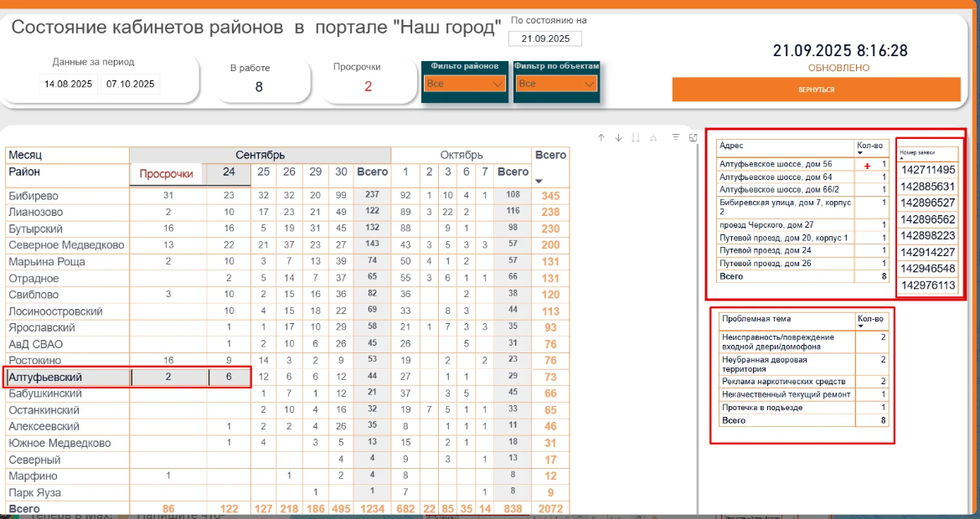Select the Просрочки column header

pyautogui.click(x=166, y=174)
